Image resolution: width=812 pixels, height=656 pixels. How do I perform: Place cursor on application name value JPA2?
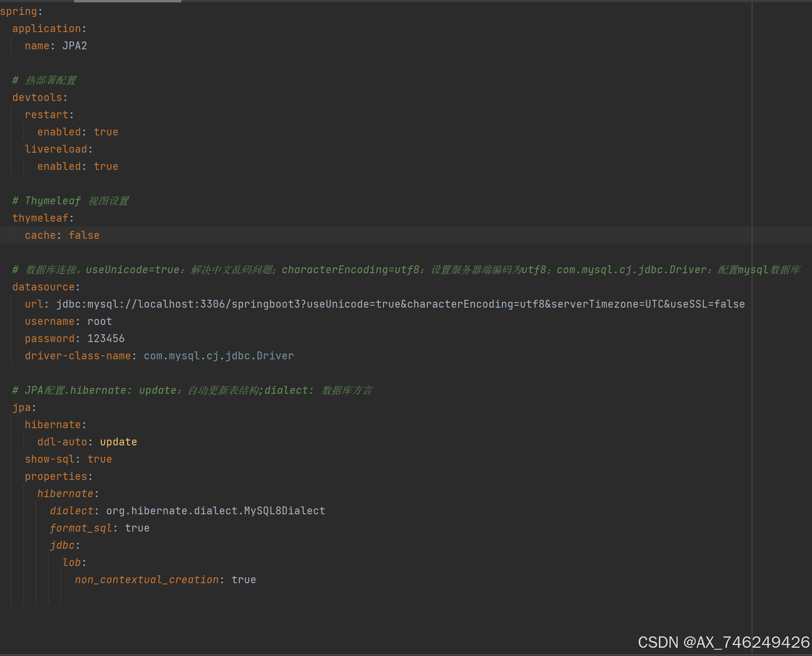(x=74, y=46)
